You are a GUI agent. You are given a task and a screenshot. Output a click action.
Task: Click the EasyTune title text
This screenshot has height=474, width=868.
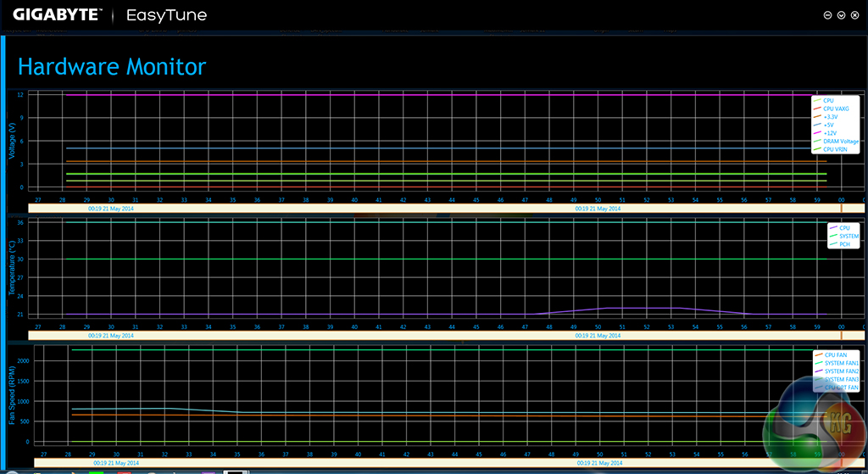[166, 15]
